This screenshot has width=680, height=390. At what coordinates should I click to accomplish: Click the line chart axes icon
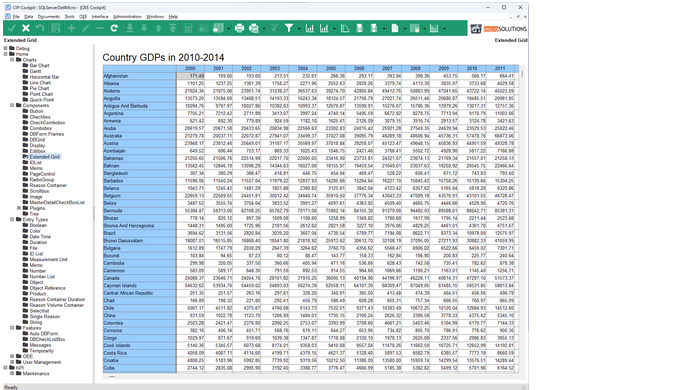345,28
